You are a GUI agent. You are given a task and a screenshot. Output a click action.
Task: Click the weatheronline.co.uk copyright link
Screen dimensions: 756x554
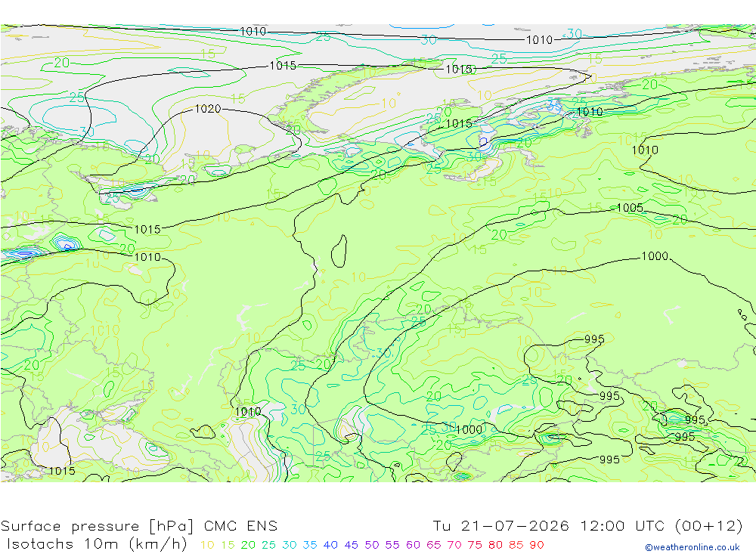click(692, 547)
